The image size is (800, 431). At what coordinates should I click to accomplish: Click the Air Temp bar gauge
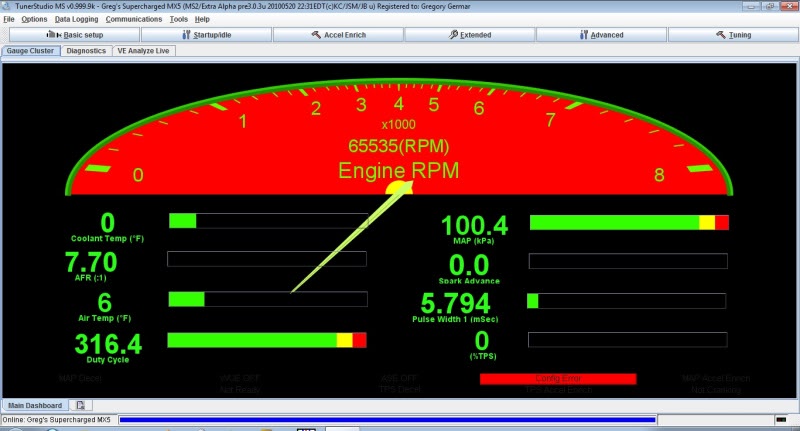(x=268, y=299)
